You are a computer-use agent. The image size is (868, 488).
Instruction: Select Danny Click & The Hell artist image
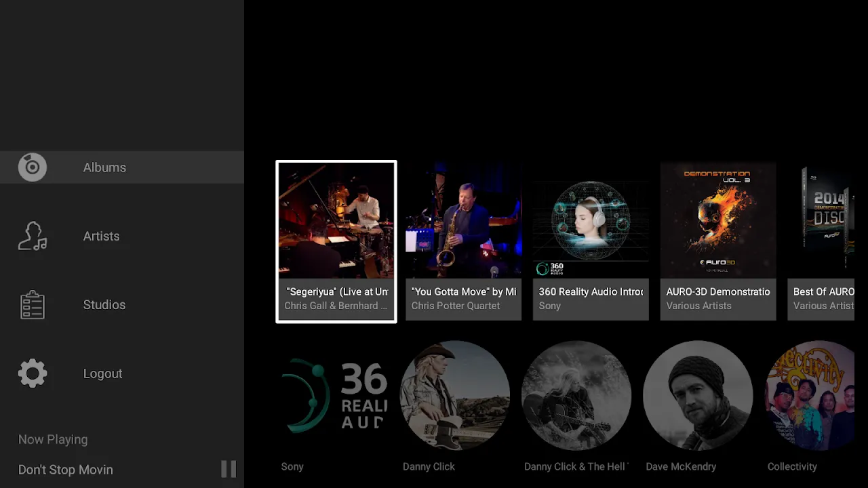coord(576,396)
